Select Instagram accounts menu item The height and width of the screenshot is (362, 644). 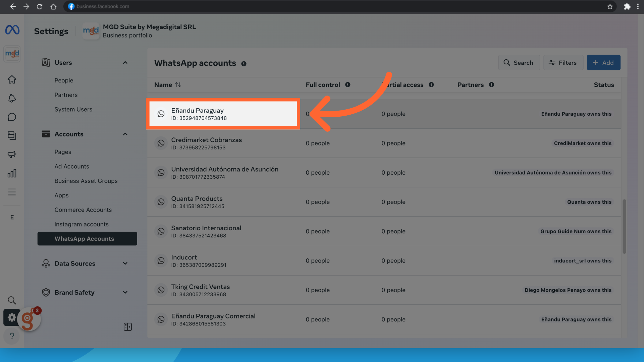pos(82,224)
